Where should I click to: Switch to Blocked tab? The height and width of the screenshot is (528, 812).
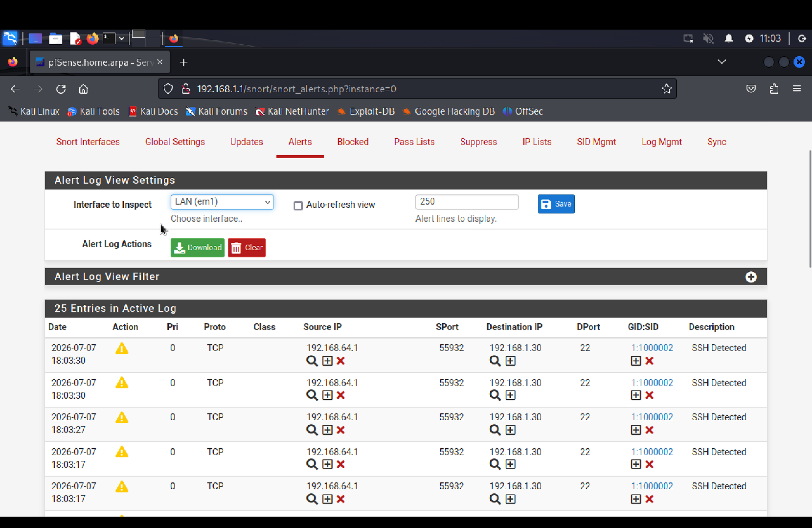[x=352, y=142]
